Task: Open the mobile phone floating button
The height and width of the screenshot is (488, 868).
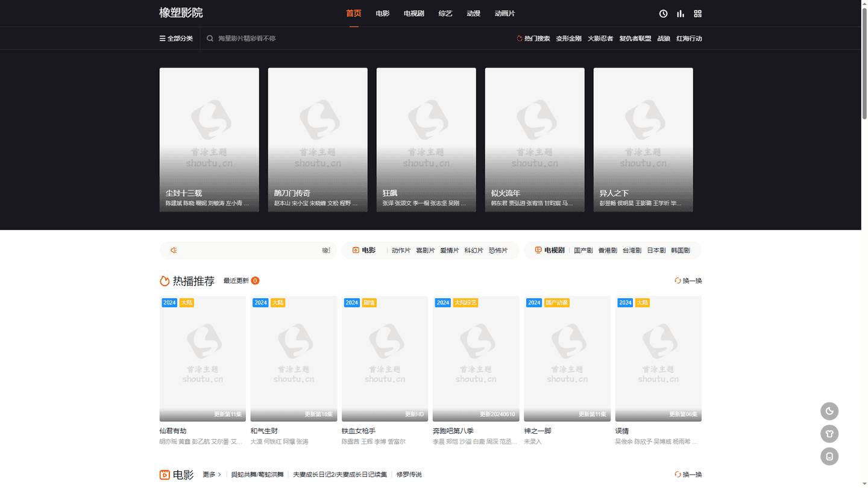Action: pos(829,456)
